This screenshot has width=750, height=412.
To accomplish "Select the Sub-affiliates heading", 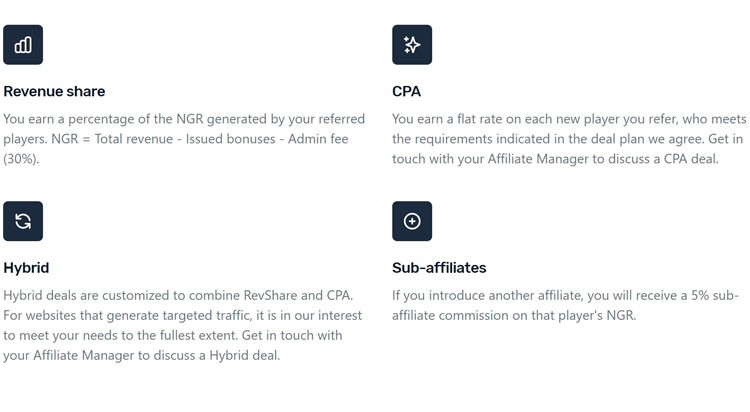I will click(439, 267).
